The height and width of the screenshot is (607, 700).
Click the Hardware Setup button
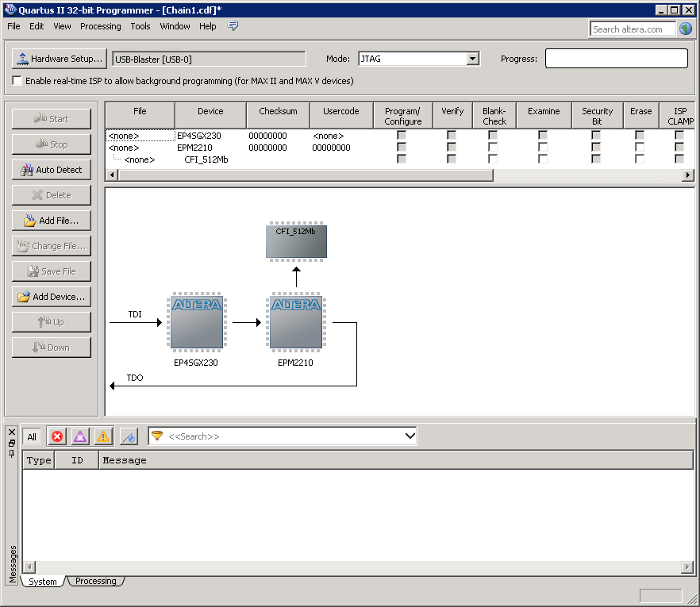point(60,59)
